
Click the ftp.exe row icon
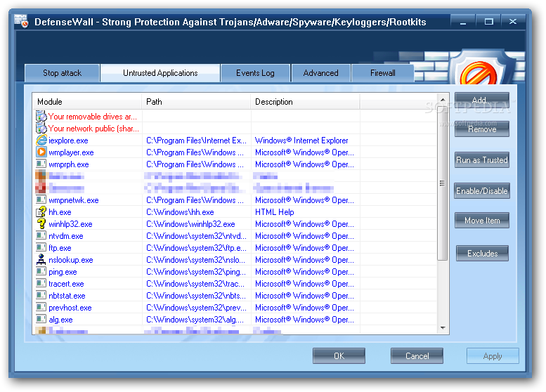(41, 247)
